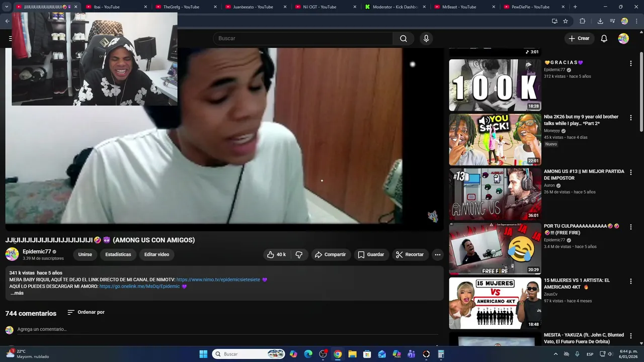Like the video with 40 k likes
This screenshot has height=362, width=644.
(276, 254)
